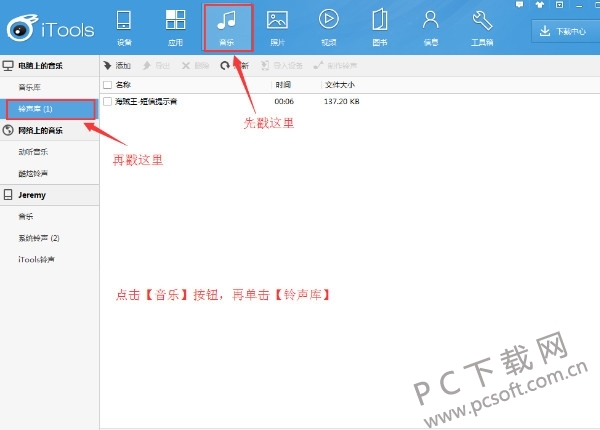Collapse the Jeremy device group
Screen dimensions: 600x430
(x=30, y=195)
